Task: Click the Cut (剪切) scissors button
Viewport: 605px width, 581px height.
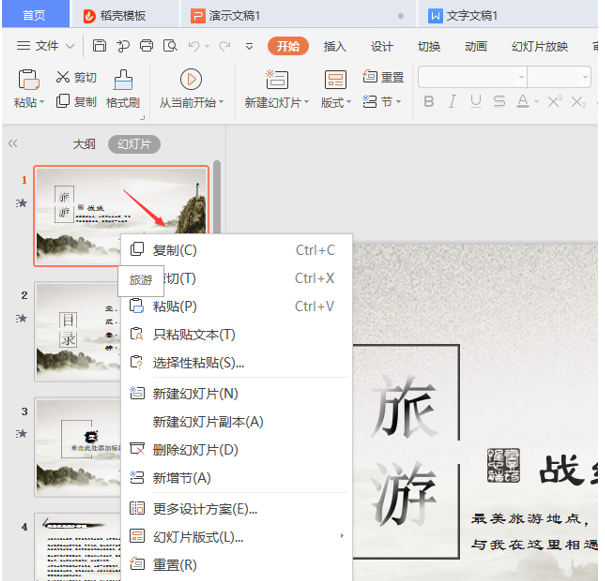Action: coord(76,77)
